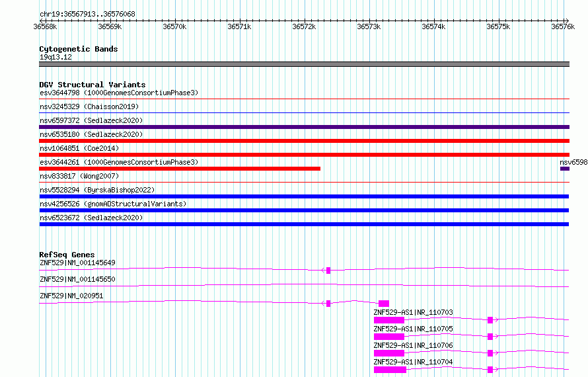
Task: Click the RefSeq Genes track title
Action: coord(67,255)
